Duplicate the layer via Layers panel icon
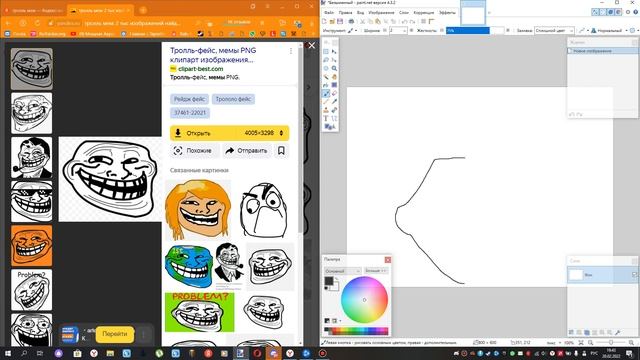This screenshot has height=360, width=640. (x=587, y=332)
